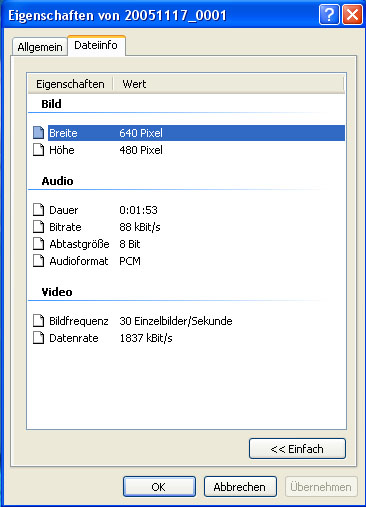Click the duration value 0:01:53
Viewport: 366px width, 507px height.
tap(138, 210)
